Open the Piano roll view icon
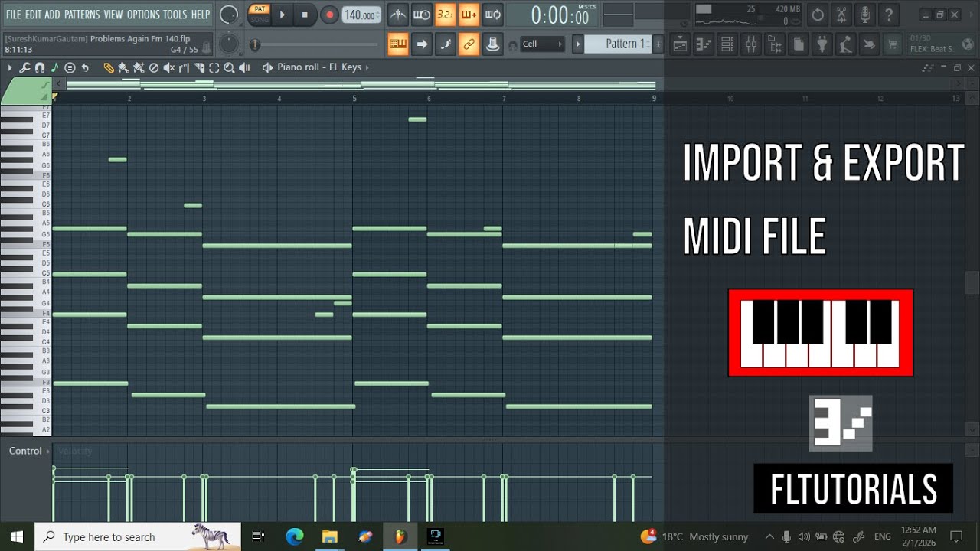This screenshot has height=551, width=980. pyautogui.click(x=704, y=44)
